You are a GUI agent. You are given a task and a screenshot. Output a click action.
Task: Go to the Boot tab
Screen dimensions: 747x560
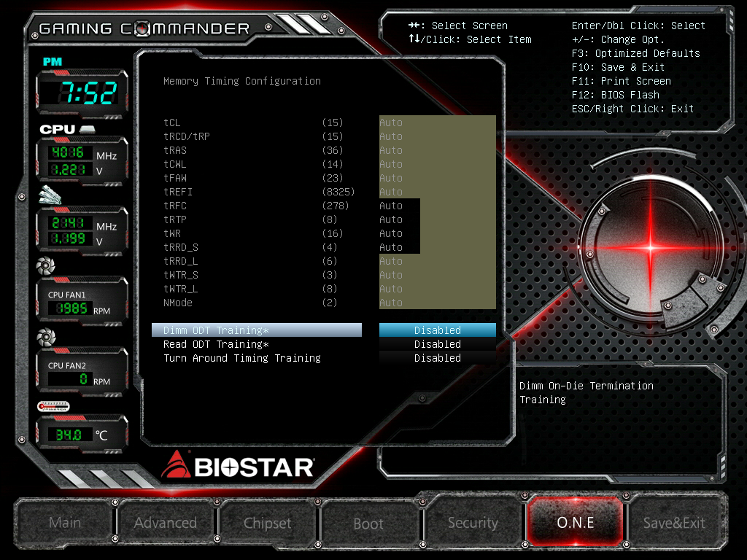[368, 524]
